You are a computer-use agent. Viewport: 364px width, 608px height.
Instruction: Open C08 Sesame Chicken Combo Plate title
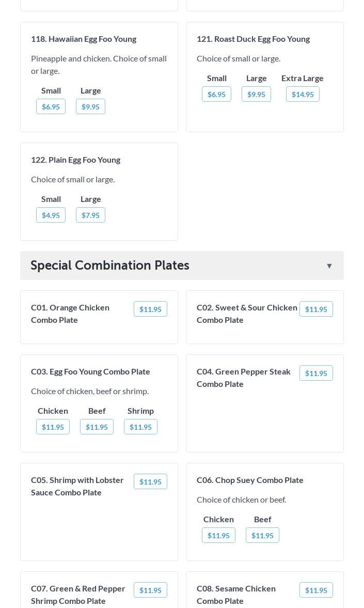(x=236, y=594)
